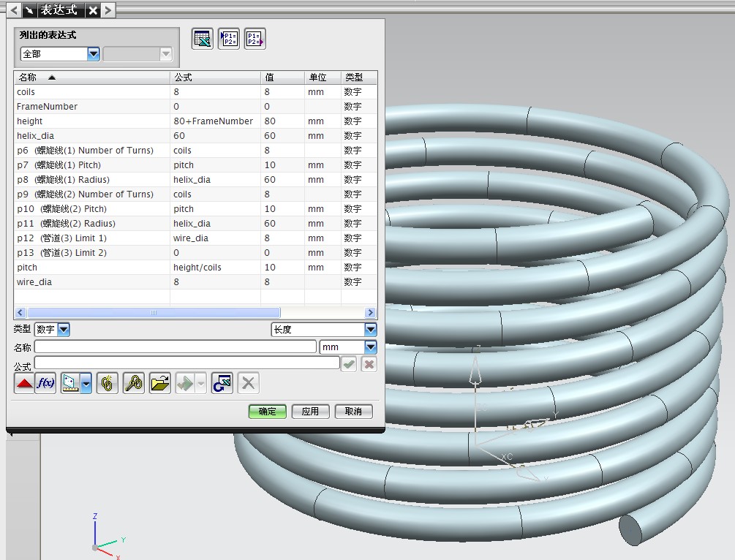This screenshot has height=560, width=735.
Task: Select the p11 螺旋线(2) Radius row
Action: point(195,224)
